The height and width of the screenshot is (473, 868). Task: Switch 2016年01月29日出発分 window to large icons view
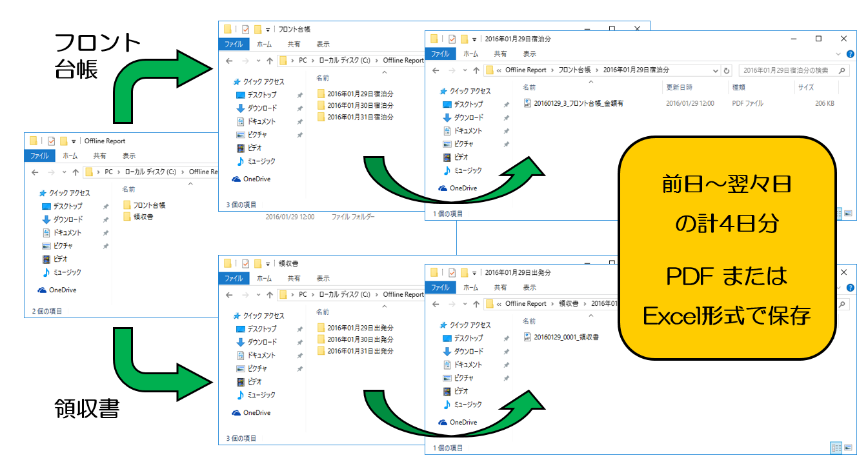point(848,448)
